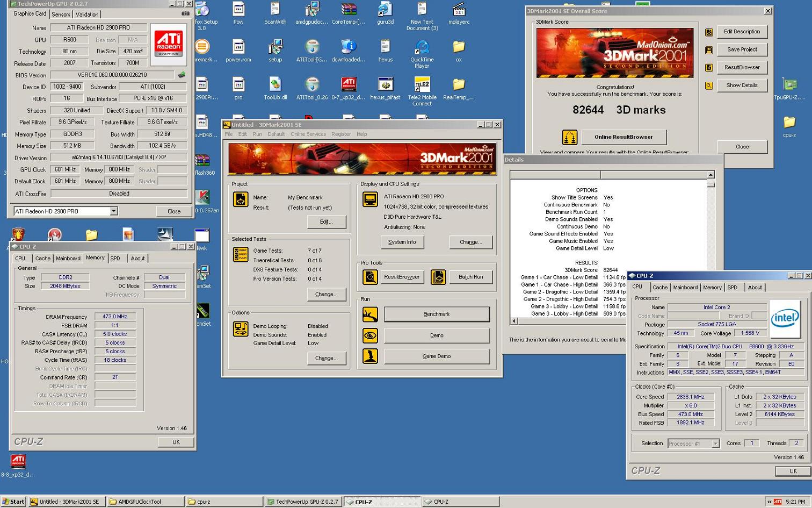Click the GPU-Z screenshot camera icon
This screenshot has height=508, width=812.
coord(185,14)
